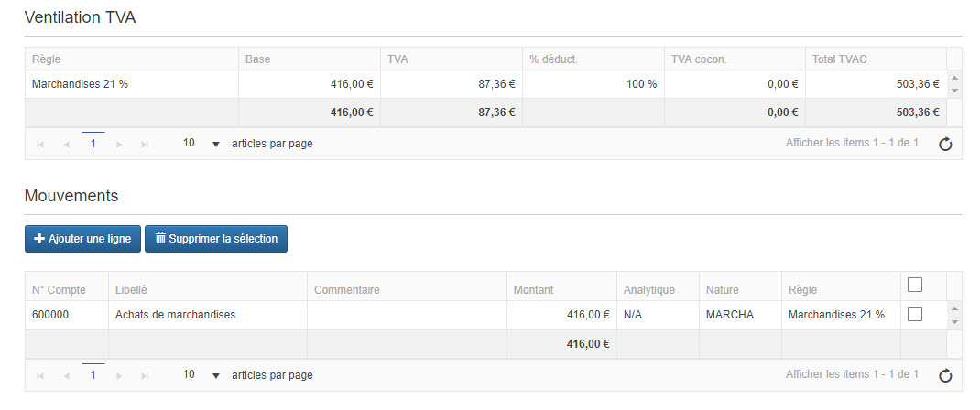980x410 pixels.
Task: Check the select-all checkbox in Mouvements header
Action: [914, 286]
